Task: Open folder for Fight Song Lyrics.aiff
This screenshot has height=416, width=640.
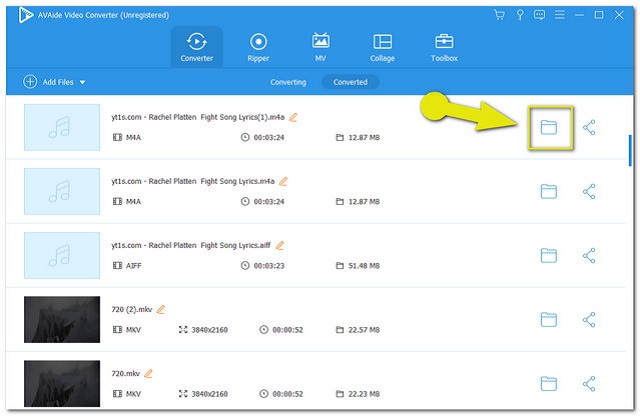Action: pyautogui.click(x=549, y=256)
